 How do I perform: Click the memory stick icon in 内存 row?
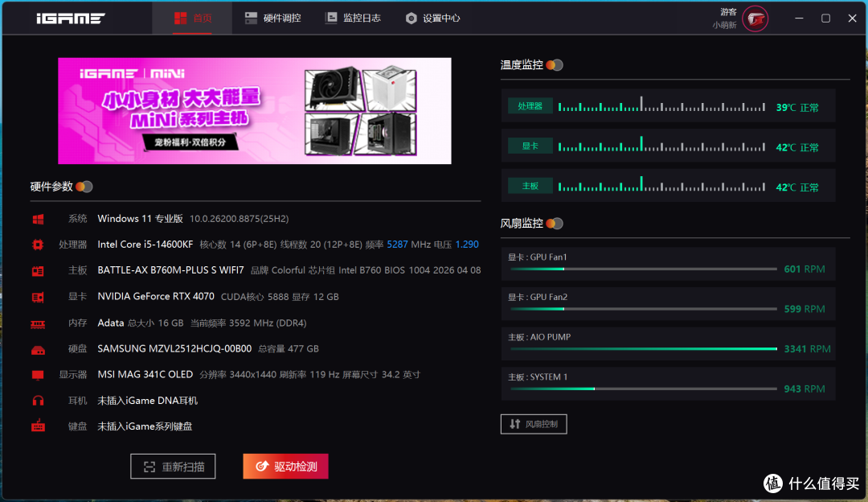coord(38,323)
